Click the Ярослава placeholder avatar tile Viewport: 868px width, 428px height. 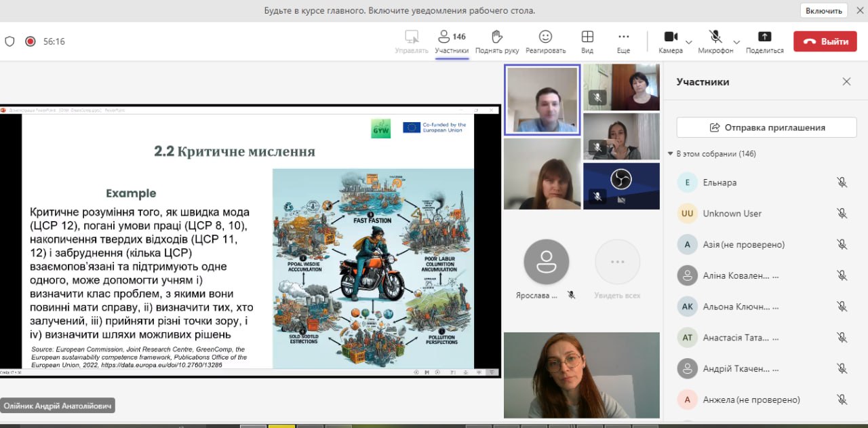547,262
